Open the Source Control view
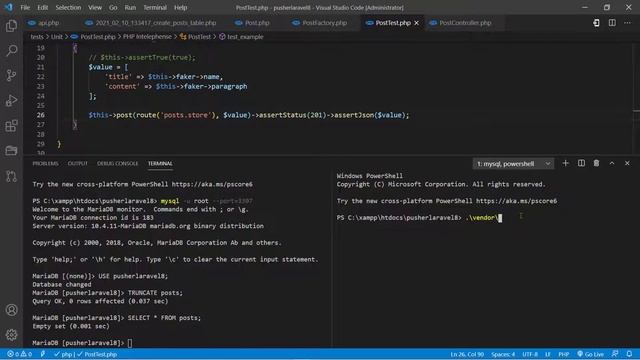This screenshot has height=360, width=640. coord(11,76)
